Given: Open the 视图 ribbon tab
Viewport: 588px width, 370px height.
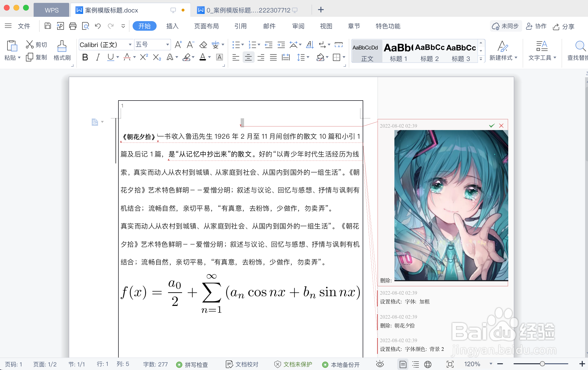Looking at the screenshot, I should pos(326,26).
